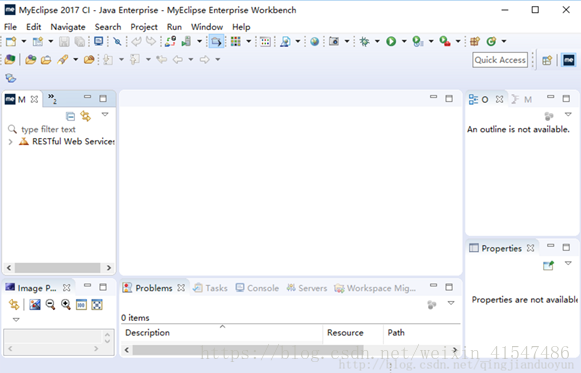Sort by the Description column header

pos(222,333)
